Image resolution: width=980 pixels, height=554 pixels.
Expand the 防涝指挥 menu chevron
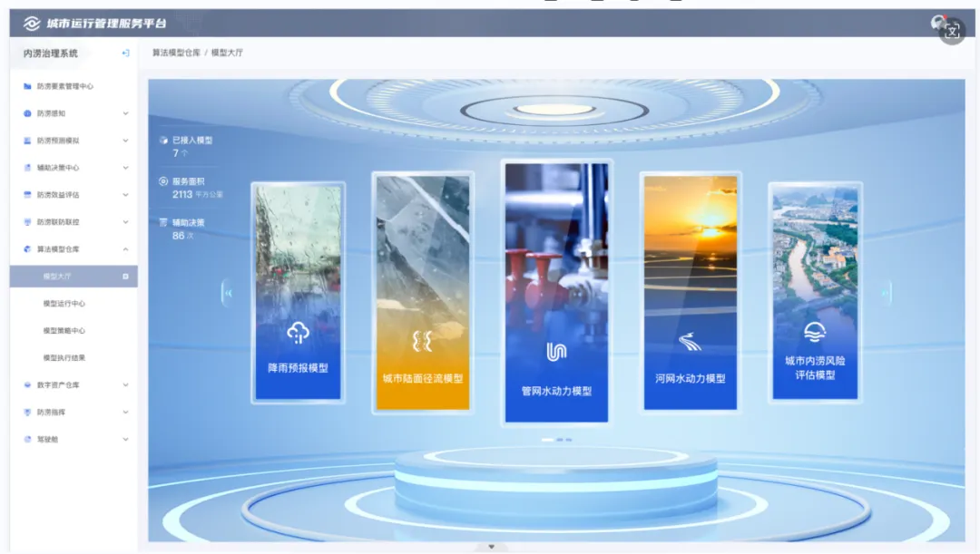point(125,413)
